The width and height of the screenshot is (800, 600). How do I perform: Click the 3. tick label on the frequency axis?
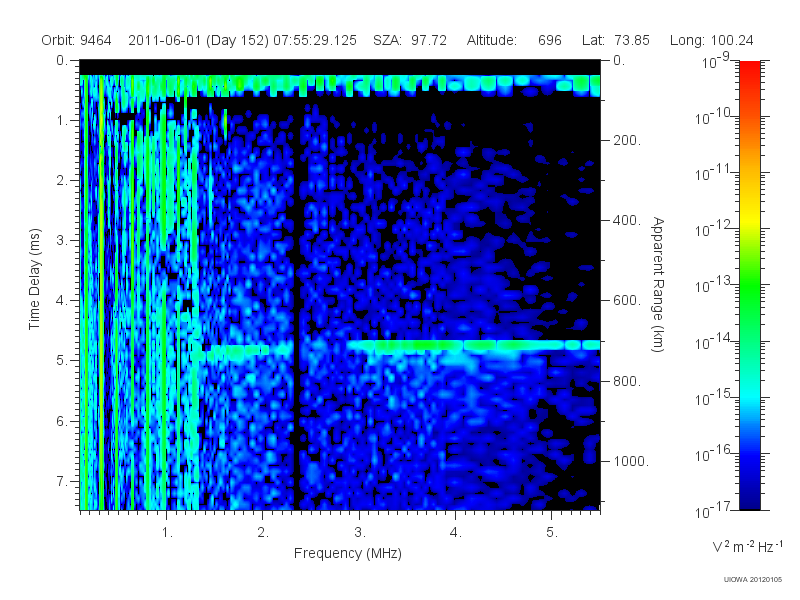click(360, 533)
